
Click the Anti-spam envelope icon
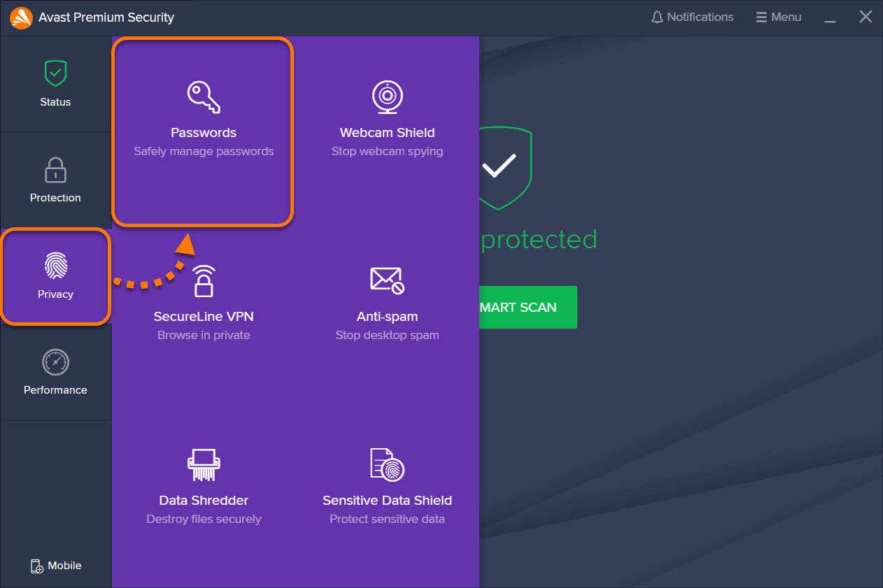(387, 280)
